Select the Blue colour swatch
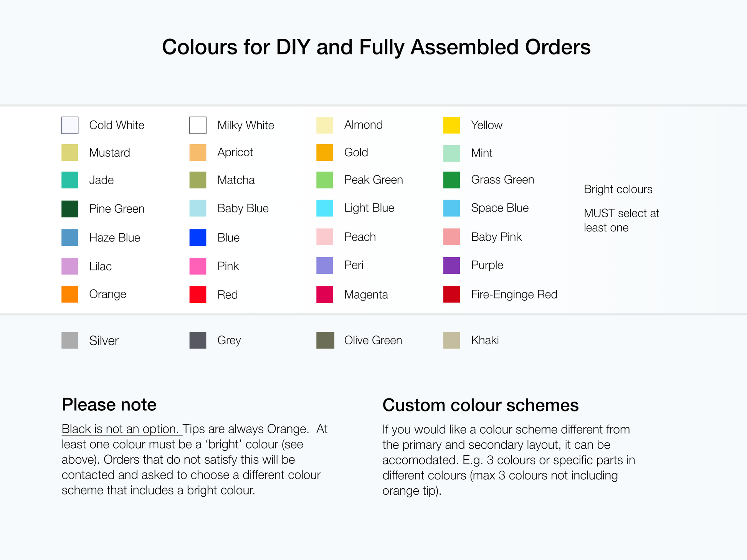747x560 pixels. tap(198, 238)
